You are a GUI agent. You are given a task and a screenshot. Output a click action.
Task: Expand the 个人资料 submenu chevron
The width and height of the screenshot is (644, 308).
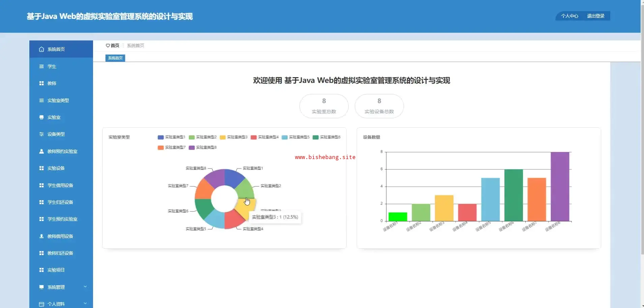point(85,304)
